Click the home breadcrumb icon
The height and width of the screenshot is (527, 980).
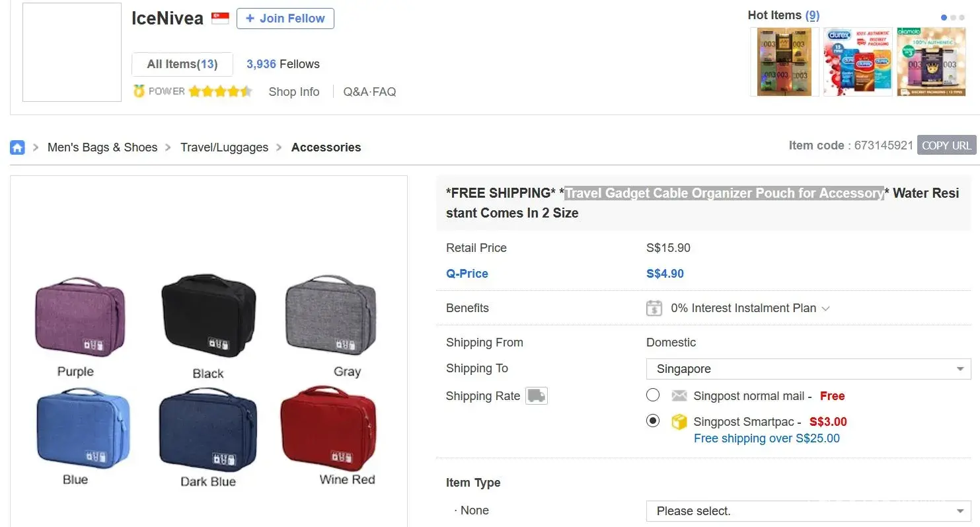pyautogui.click(x=17, y=147)
